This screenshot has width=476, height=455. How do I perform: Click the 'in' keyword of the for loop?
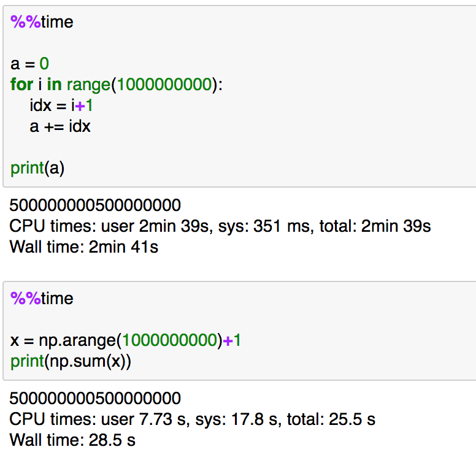(53, 85)
